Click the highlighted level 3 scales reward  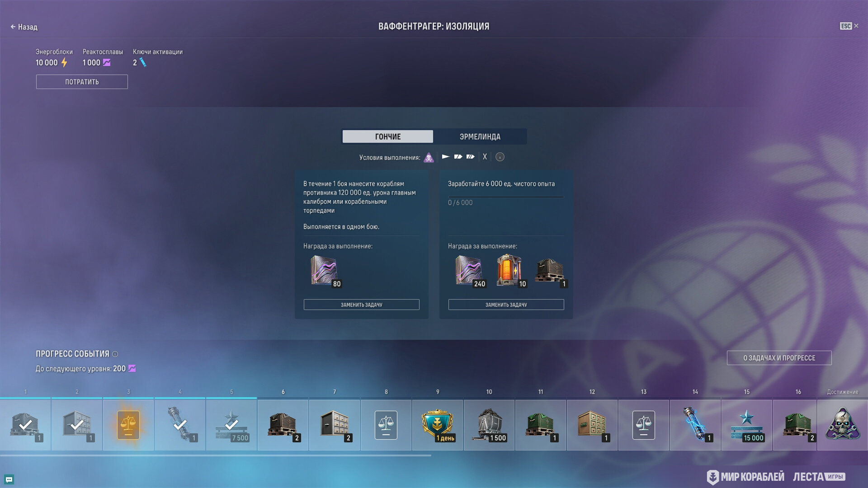128,425
